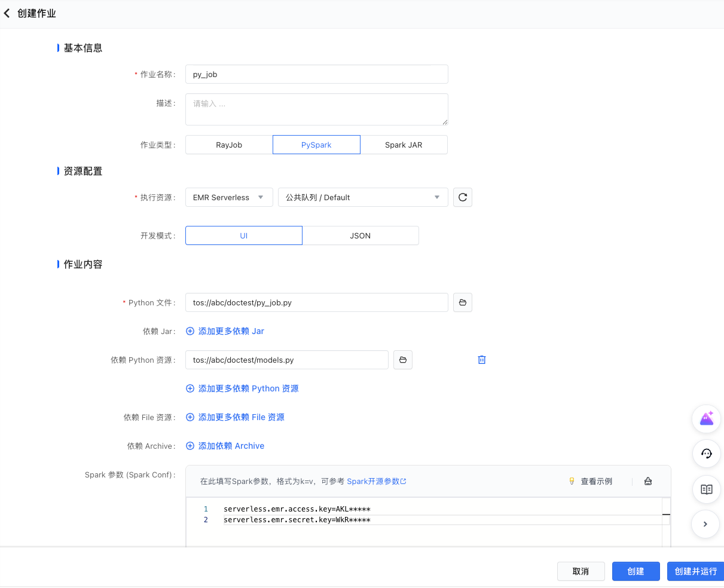Image resolution: width=724 pixels, height=588 pixels.
Task: Select the PySpark job type
Action: [316, 145]
